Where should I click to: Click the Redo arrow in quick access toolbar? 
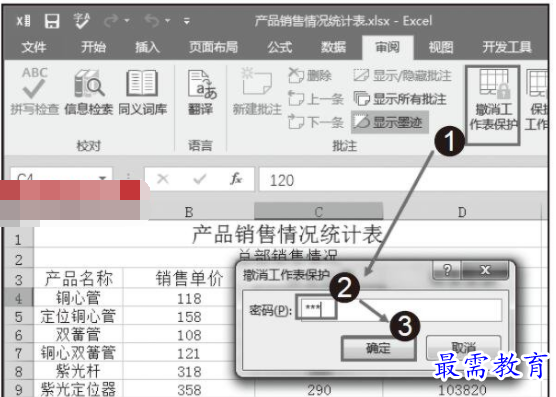click(x=111, y=21)
